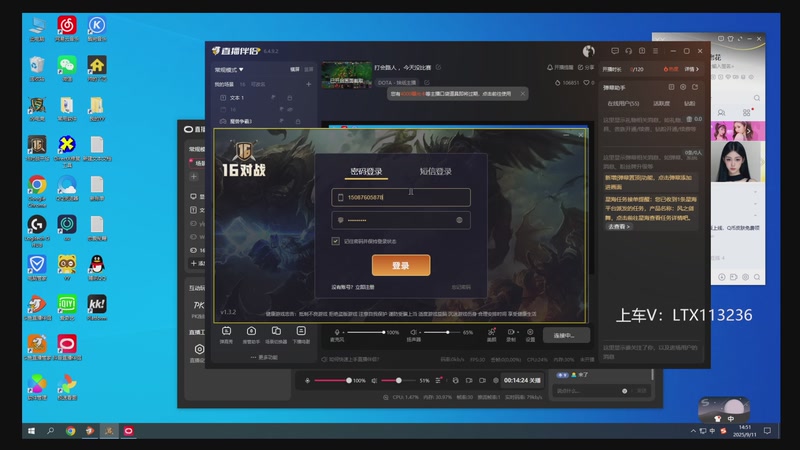Toggle password visibility eye icon
Image resolution: width=800 pixels, height=450 pixels.
point(459,220)
